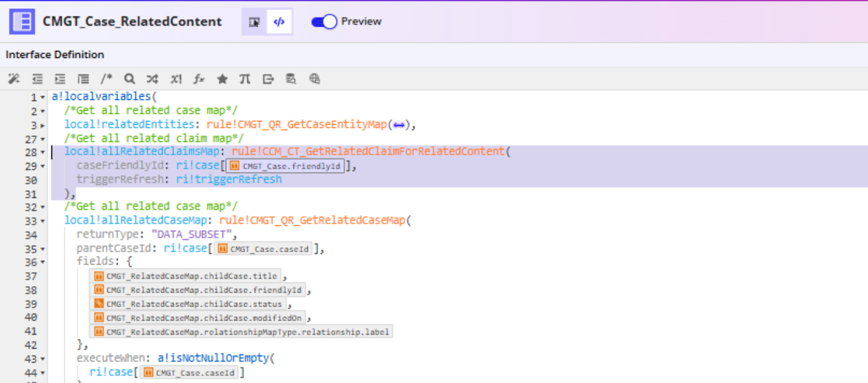
Task: Toggle the Preview switch
Action: 324,22
